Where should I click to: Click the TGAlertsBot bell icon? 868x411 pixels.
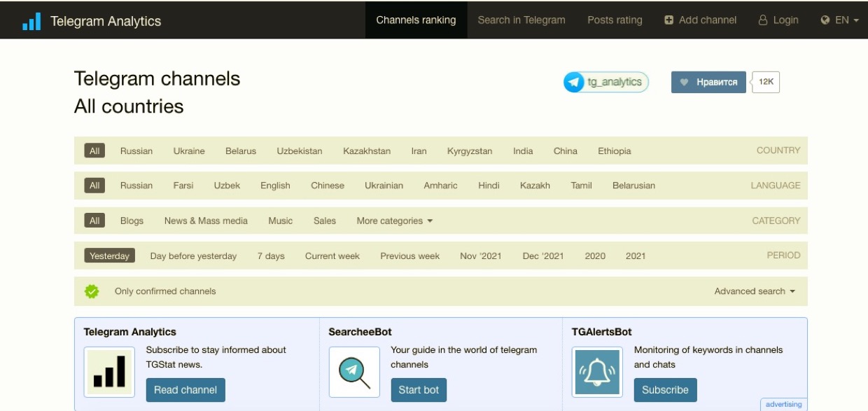597,372
